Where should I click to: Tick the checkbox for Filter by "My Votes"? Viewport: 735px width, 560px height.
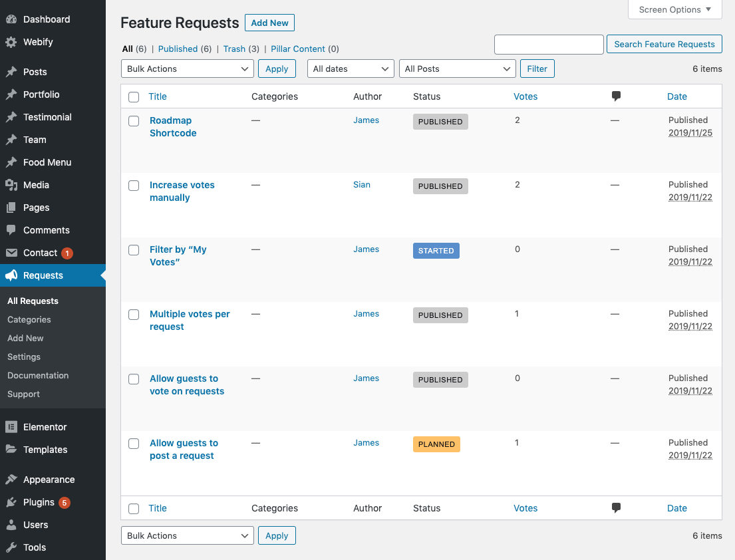134,250
